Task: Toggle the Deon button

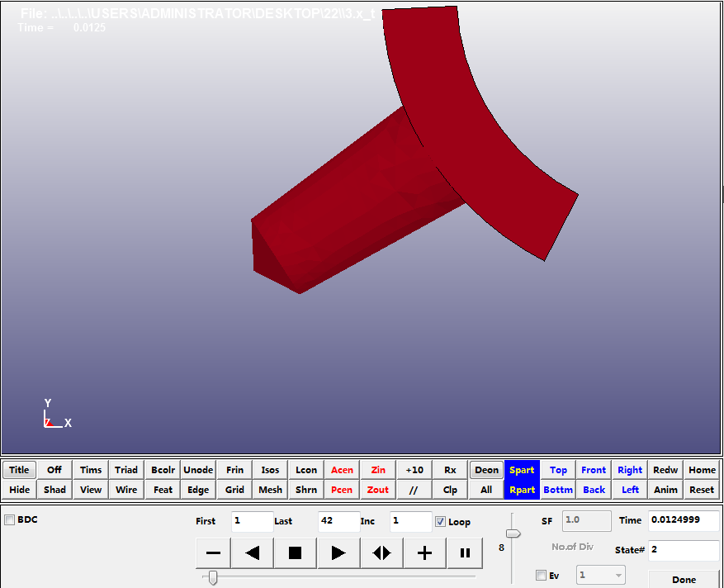Action: 487,470
